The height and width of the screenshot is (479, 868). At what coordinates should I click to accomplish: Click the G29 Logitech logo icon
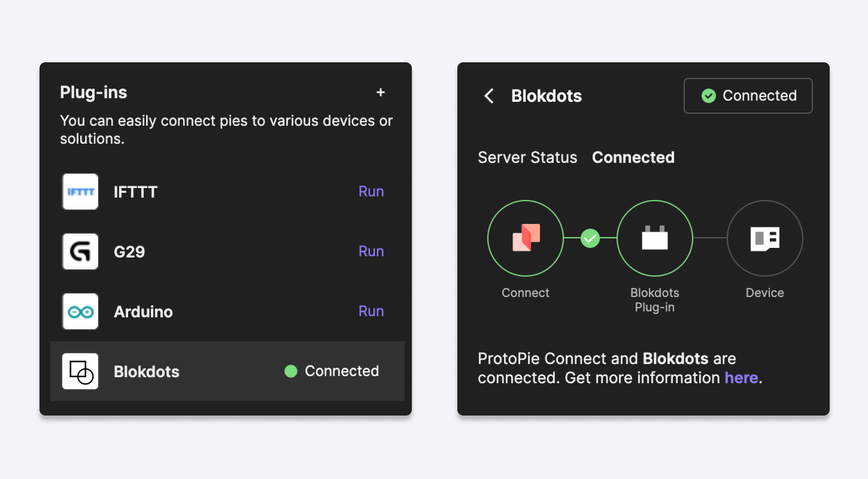click(x=80, y=251)
